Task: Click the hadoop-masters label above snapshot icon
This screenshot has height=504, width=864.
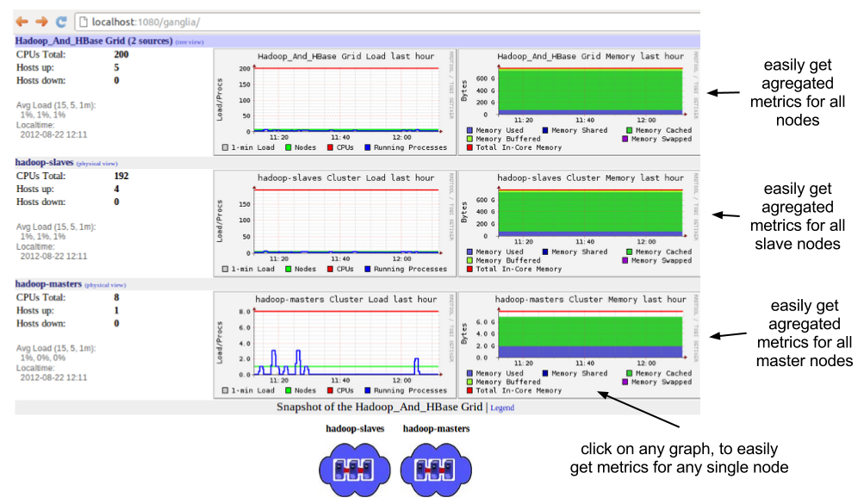Action: click(437, 428)
